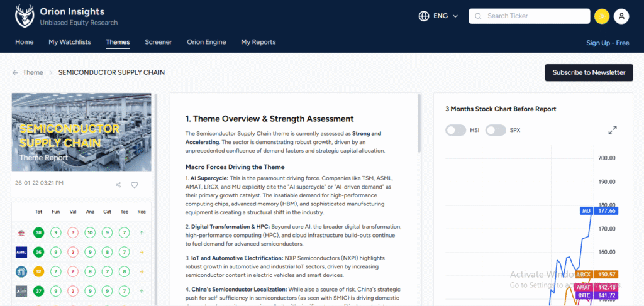This screenshot has width=644, height=306.
Task: Toggle the yellow sun theme icon
Action: tap(602, 16)
